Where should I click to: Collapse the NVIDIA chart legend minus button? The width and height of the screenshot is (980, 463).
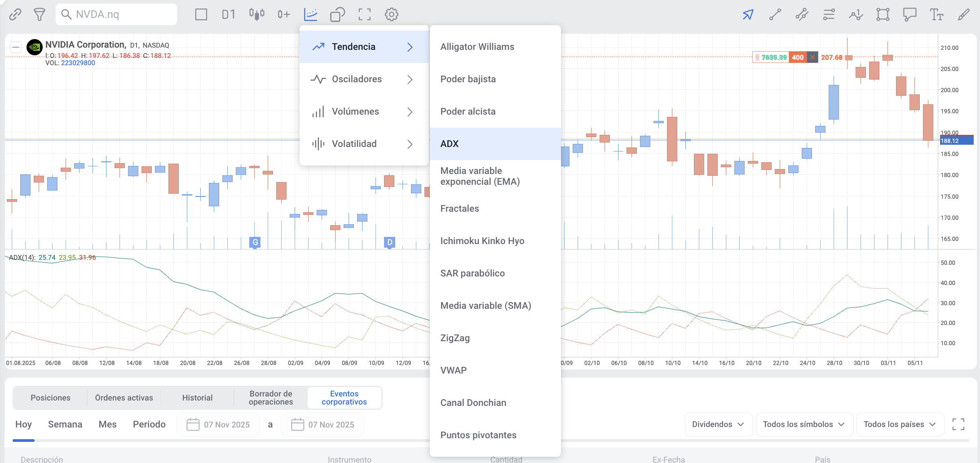[x=16, y=47]
